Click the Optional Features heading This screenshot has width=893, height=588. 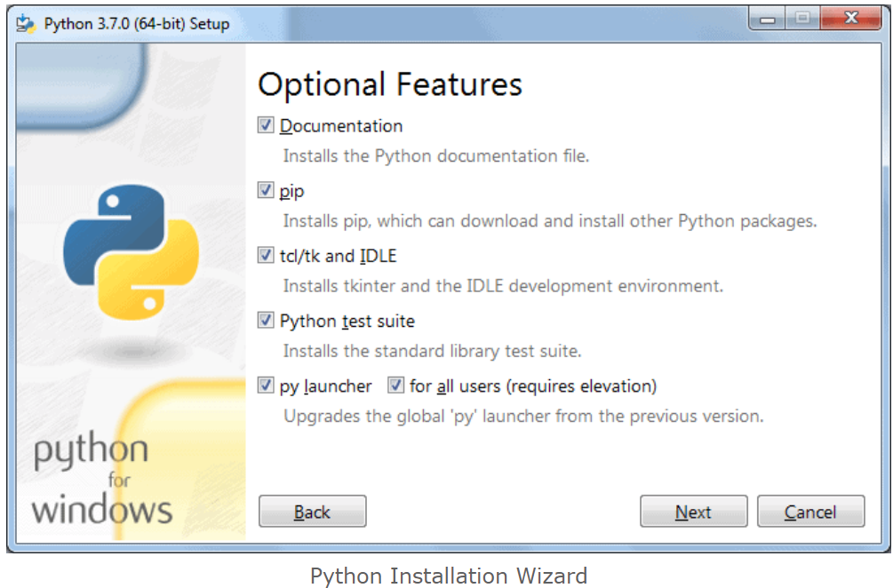(389, 84)
